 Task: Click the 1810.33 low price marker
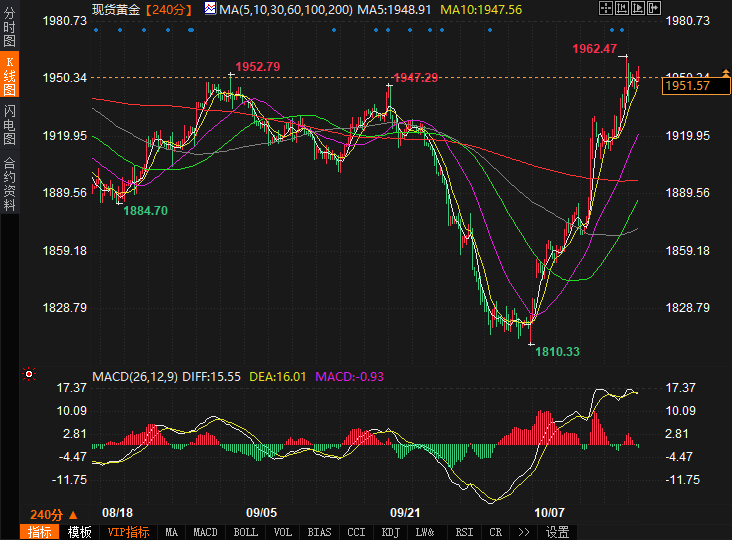(x=558, y=351)
